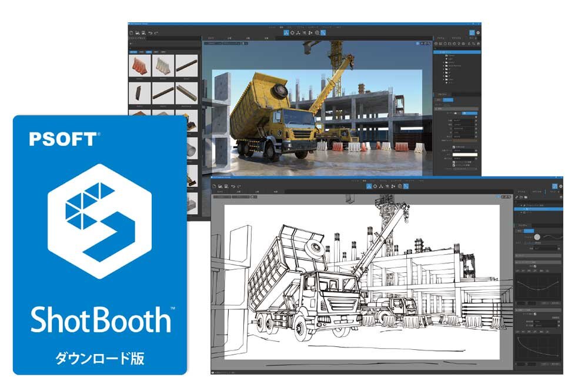Toggle the checkbox above the upper curve graph
The image size is (588, 384).
click(534, 266)
